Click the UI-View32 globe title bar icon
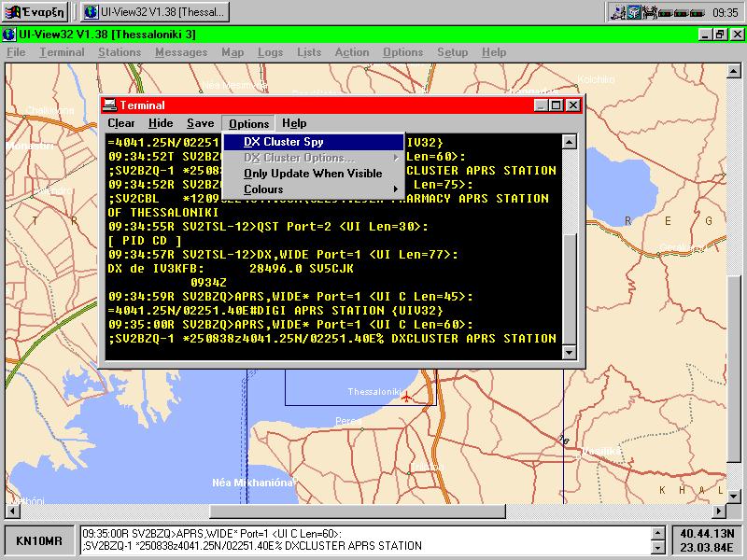The width and height of the screenshot is (747, 560). (x=8, y=35)
